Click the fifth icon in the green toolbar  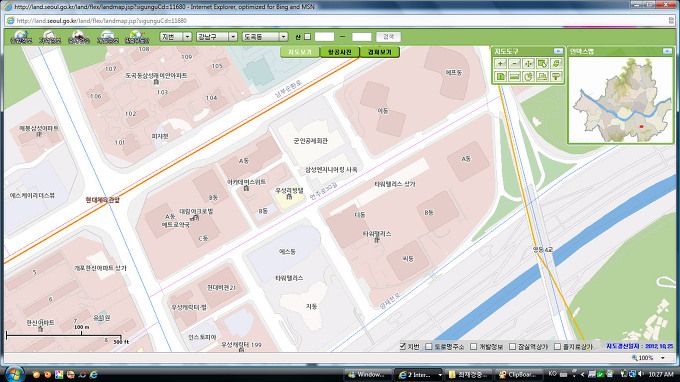tap(137, 37)
